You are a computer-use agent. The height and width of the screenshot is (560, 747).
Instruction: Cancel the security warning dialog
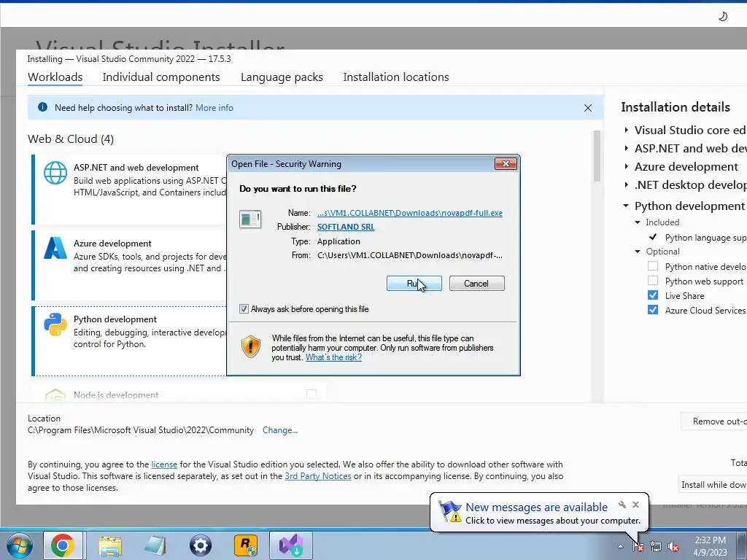tap(476, 284)
